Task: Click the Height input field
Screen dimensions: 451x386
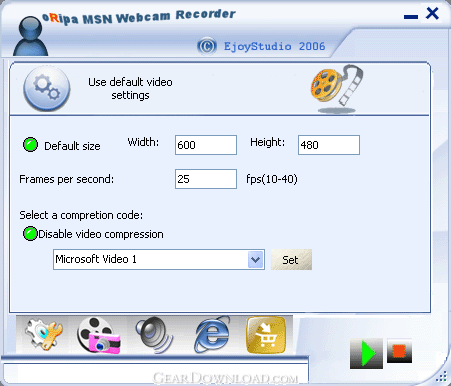Action: [329, 145]
